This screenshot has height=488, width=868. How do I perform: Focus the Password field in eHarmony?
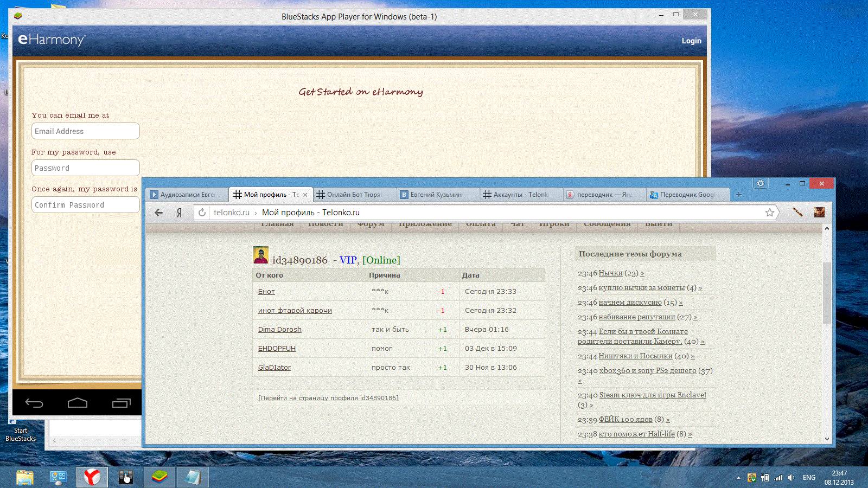click(86, 168)
